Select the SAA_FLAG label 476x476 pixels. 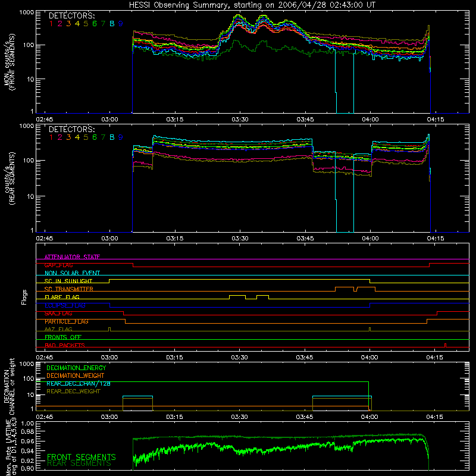coord(58,314)
